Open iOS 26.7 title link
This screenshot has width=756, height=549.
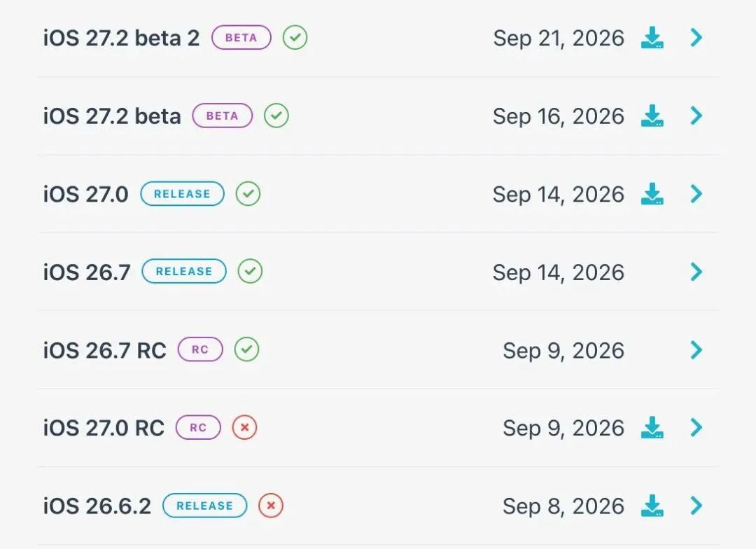87,272
